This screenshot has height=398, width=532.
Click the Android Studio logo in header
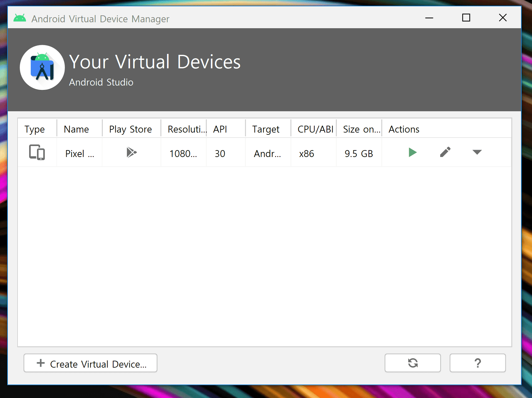pos(42,67)
